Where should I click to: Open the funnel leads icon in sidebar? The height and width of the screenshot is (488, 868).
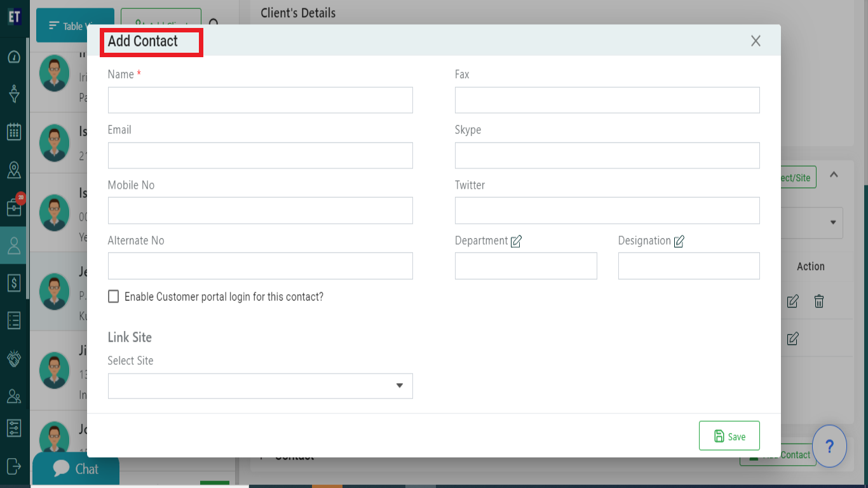14,94
